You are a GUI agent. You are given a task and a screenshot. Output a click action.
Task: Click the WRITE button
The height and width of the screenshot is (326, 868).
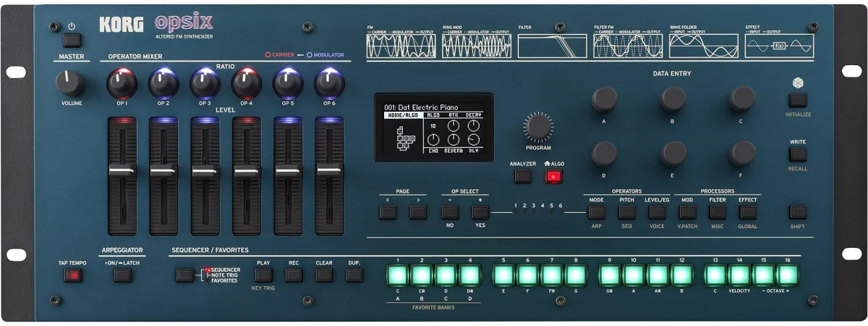coord(798,154)
